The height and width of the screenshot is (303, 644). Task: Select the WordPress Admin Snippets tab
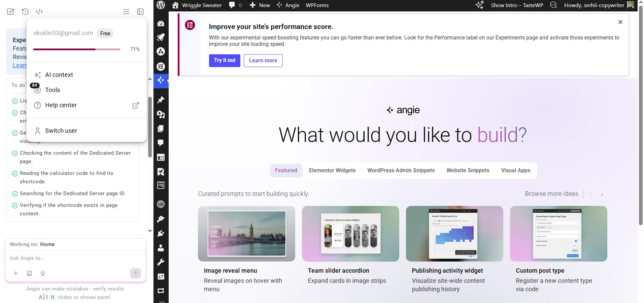coord(401,171)
